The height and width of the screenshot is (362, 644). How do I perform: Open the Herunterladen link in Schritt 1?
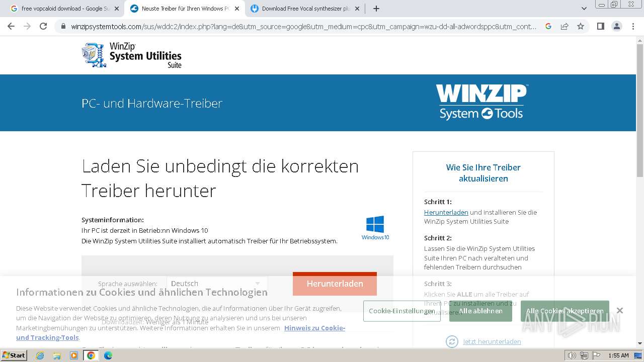[446, 212]
